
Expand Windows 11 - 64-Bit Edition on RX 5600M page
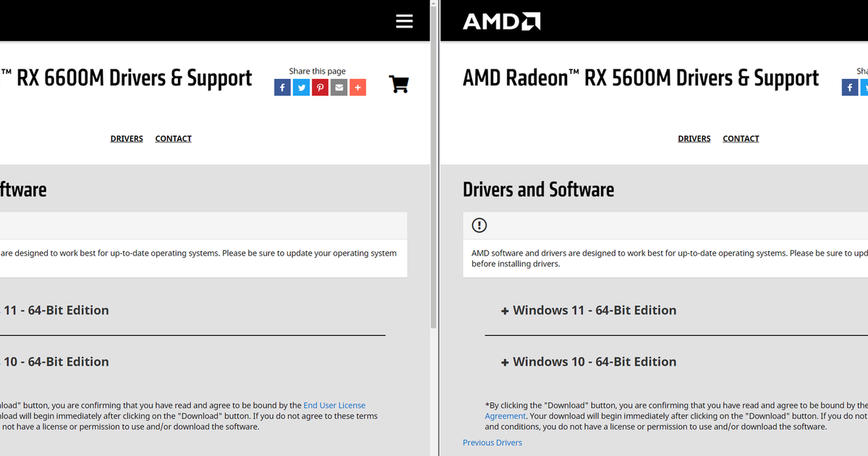coord(588,310)
